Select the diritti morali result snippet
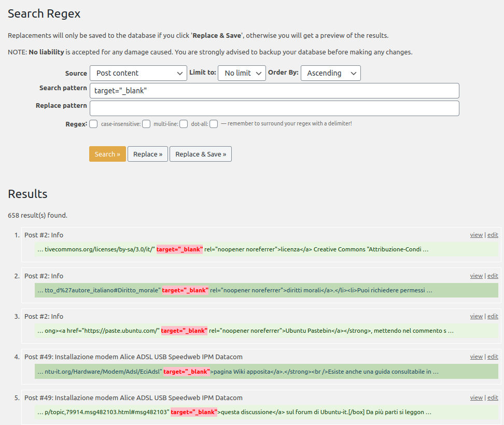Image resolution: width=504 pixels, height=425 pixels. pos(267,290)
